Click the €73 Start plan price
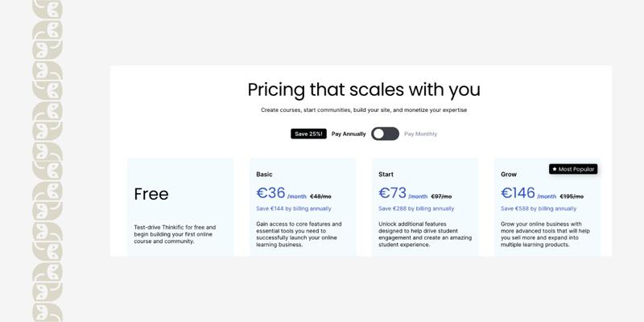644x322 pixels. (x=393, y=193)
